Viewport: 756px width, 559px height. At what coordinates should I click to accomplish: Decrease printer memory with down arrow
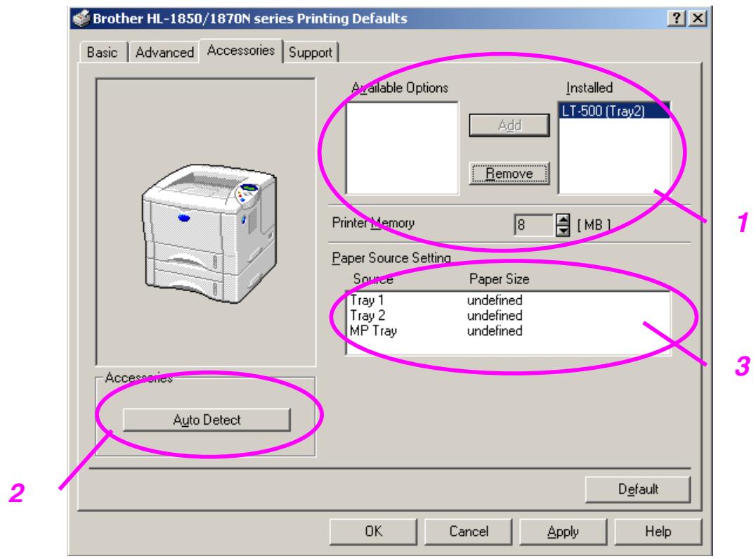pyautogui.click(x=563, y=231)
